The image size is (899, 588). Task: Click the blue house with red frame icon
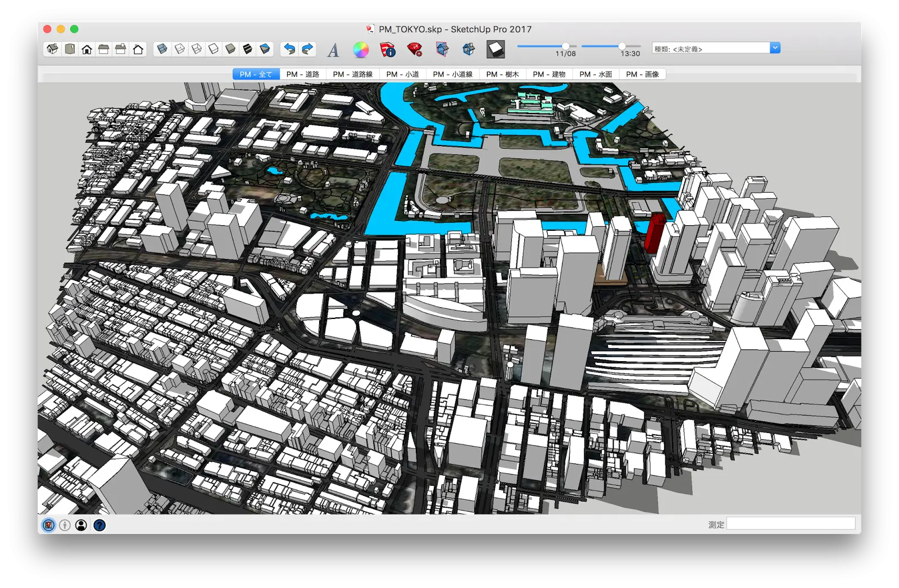pyautogui.click(x=442, y=50)
